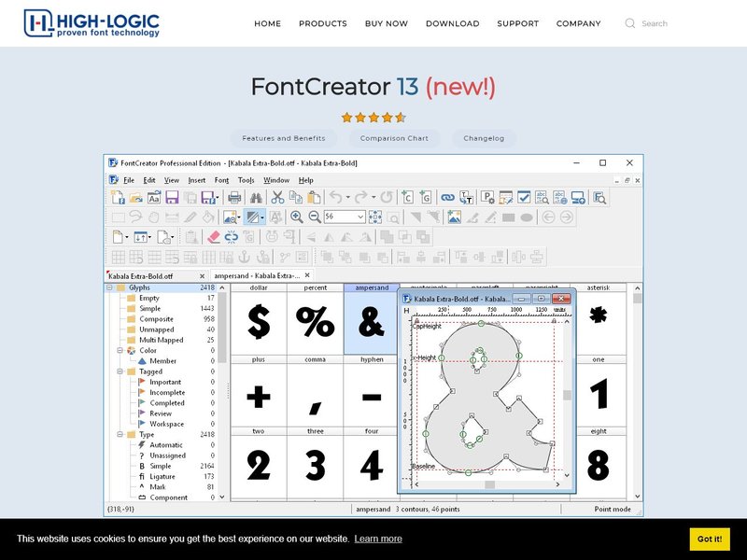
Task: Collapse the Color tree node
Action: tap(120, 351)
